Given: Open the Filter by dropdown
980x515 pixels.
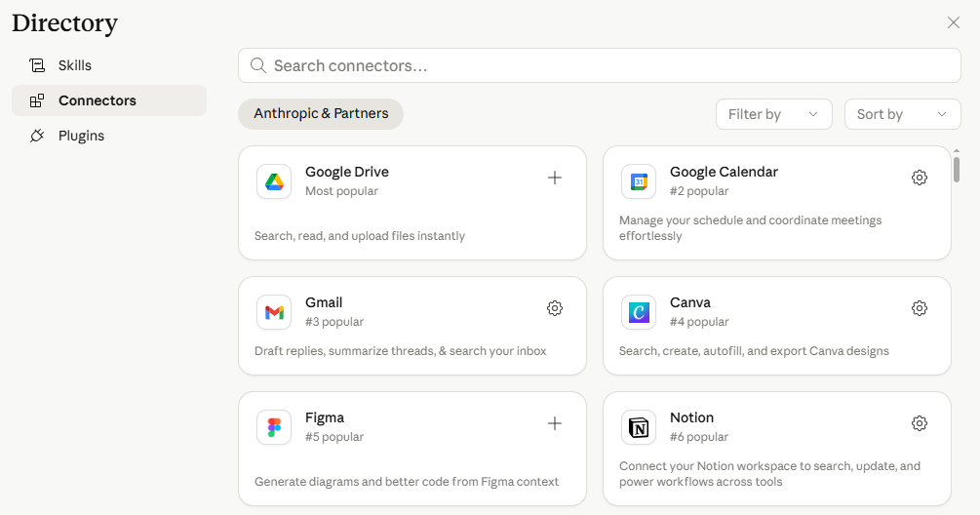Looking at the screenshot, I should pos(773,114).
